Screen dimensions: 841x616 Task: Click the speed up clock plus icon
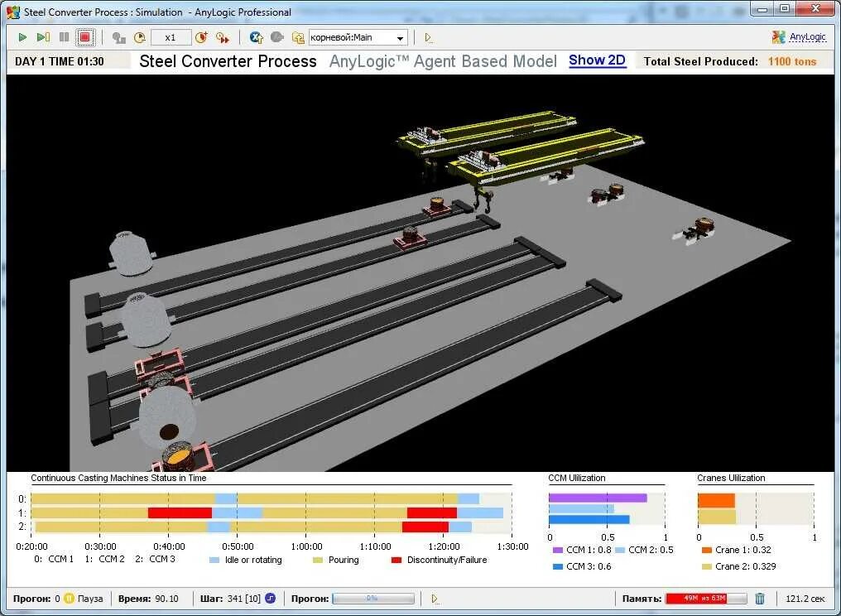click(202, 37)
